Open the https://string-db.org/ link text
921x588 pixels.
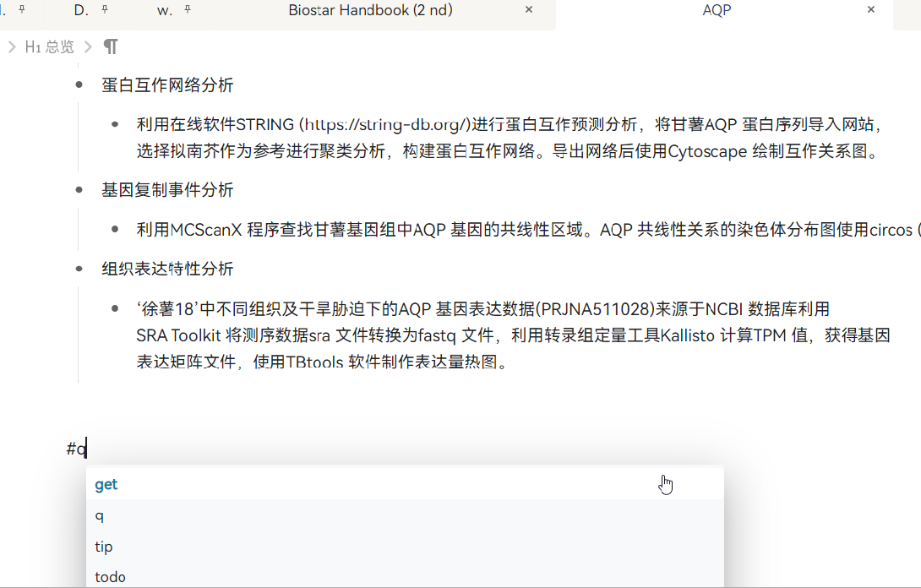click(x=387, y=124)
